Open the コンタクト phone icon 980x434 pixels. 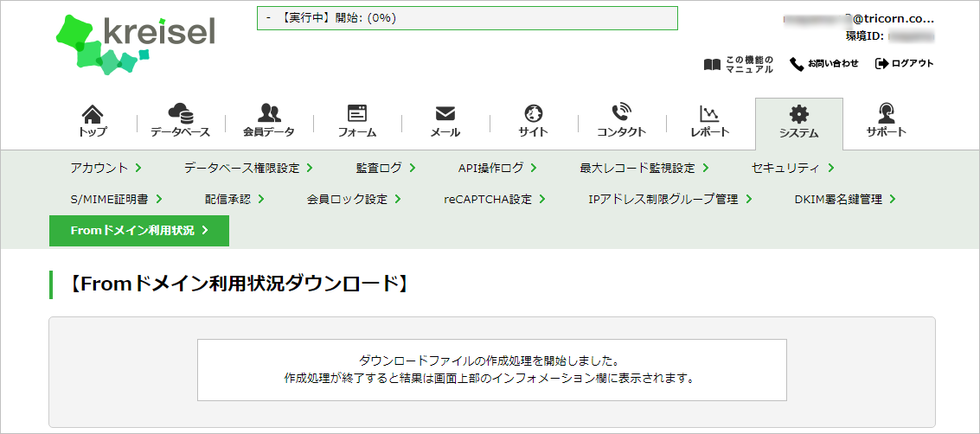621,113
